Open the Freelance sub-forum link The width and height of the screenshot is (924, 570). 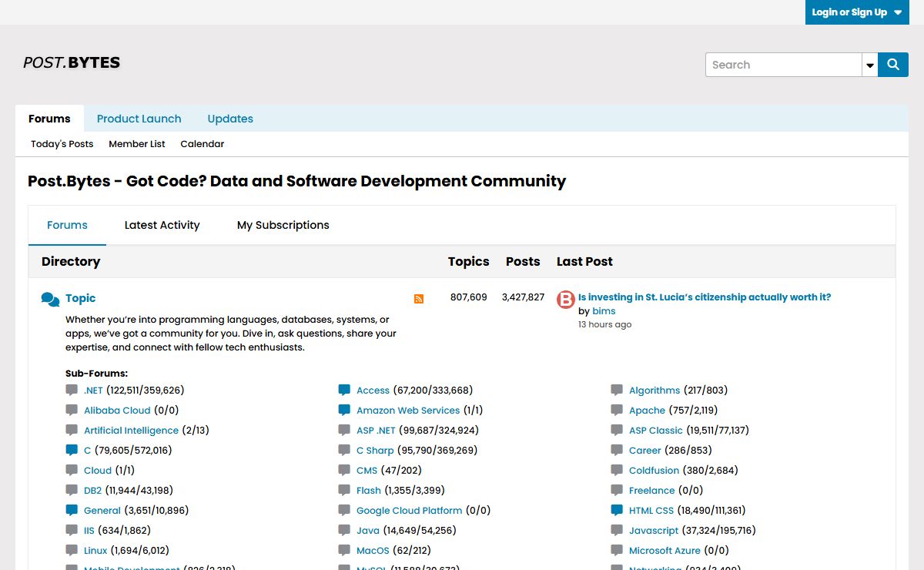point(652,491)
